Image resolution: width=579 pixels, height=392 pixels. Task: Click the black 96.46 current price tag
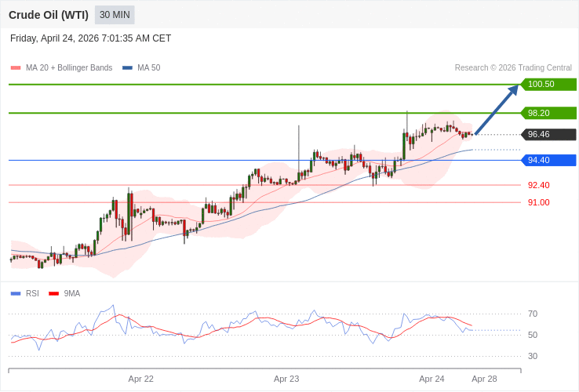pyautogui.click(x=548, y=135)
